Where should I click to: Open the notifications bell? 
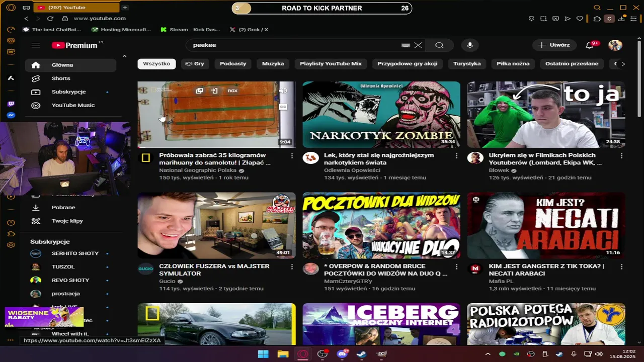tap(590, 45)
